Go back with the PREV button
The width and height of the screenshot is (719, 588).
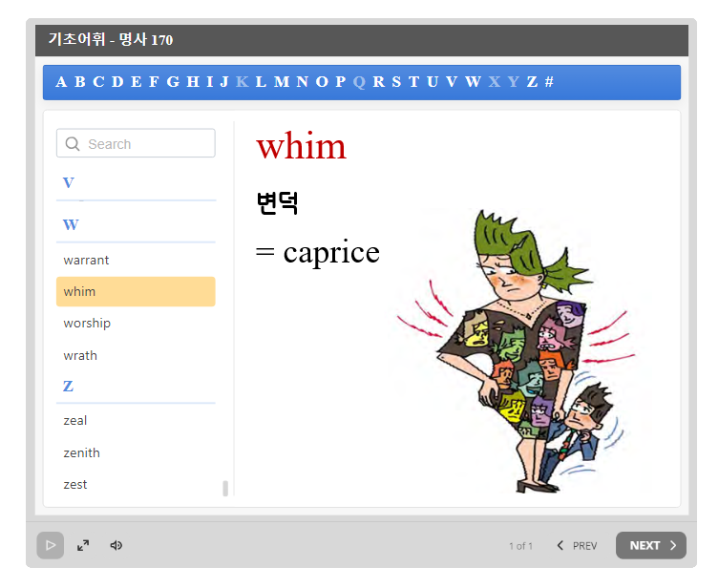[x=577, y=545]
